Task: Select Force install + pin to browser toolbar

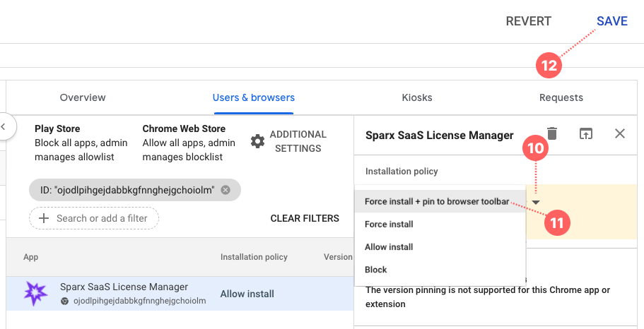Action: pos(436,202)
